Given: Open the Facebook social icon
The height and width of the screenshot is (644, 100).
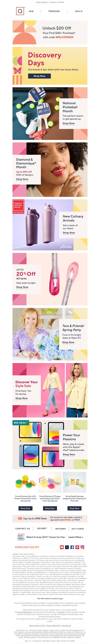Looking at the screenshot, I should click(72, 547).
